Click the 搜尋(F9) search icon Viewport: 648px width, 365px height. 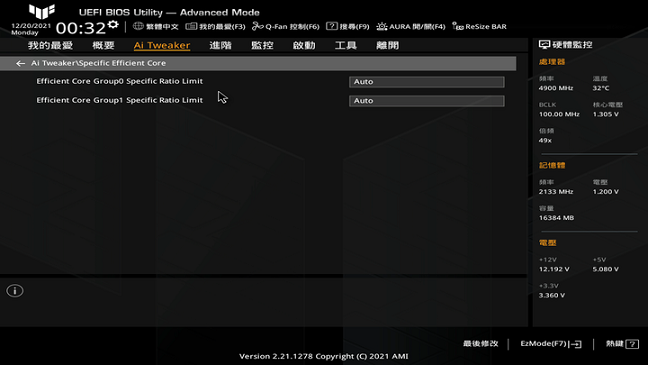tap(331, 26)
